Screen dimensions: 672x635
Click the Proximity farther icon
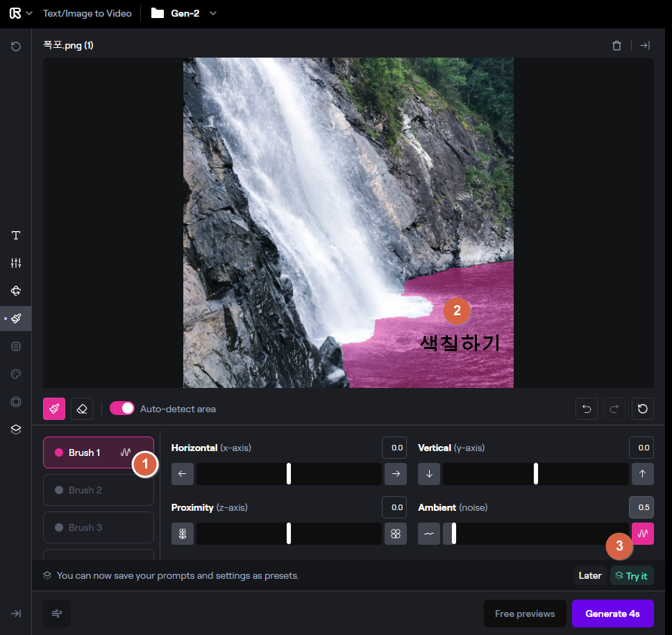(x=183, y=534)
